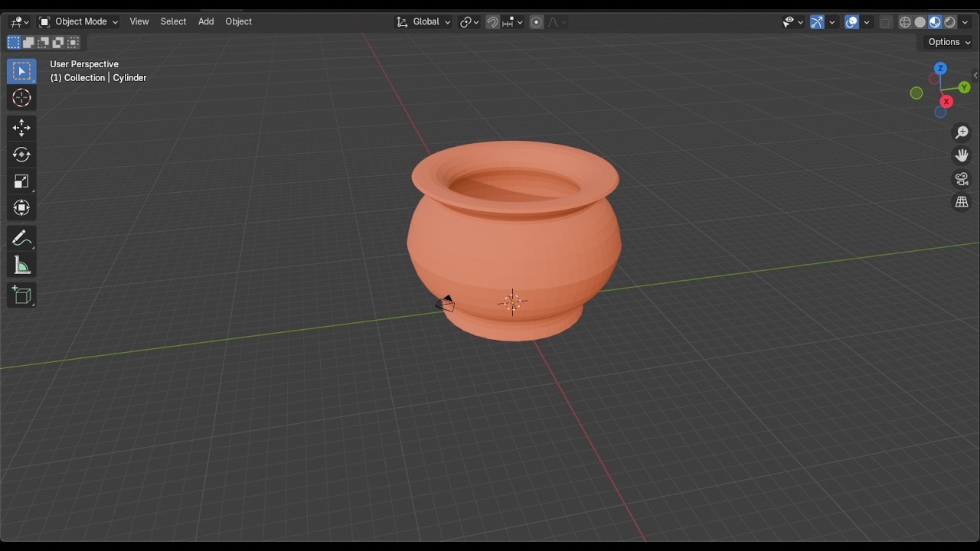
Task: Open the editor type selector
Action: (x=19, y=22)
